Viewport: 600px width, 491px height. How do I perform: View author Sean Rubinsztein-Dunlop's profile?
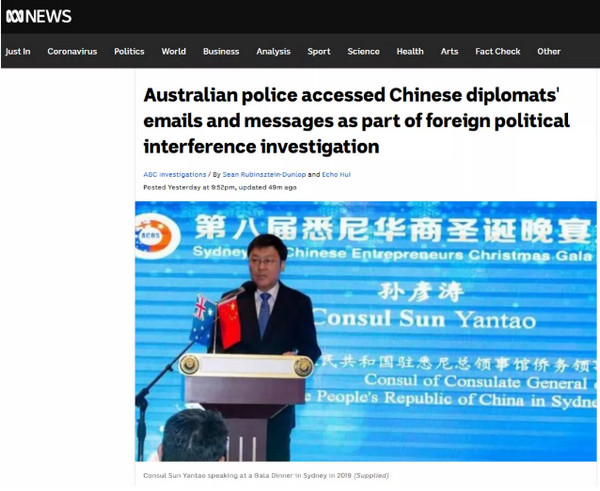(264, 175)
